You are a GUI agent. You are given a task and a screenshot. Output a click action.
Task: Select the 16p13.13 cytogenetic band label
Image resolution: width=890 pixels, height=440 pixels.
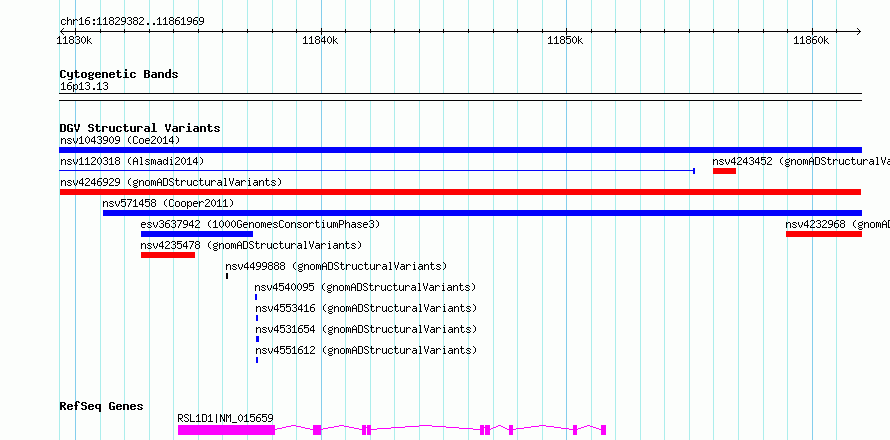(84, 87)
